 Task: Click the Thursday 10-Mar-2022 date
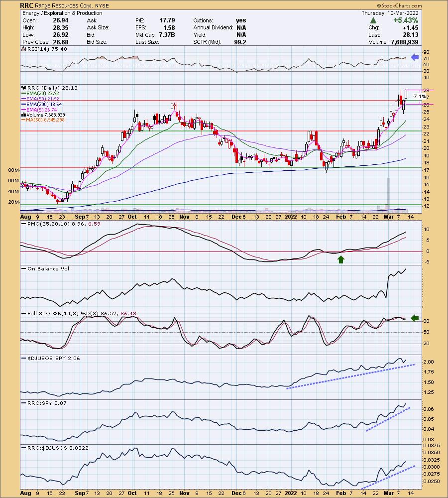[390, 13]
